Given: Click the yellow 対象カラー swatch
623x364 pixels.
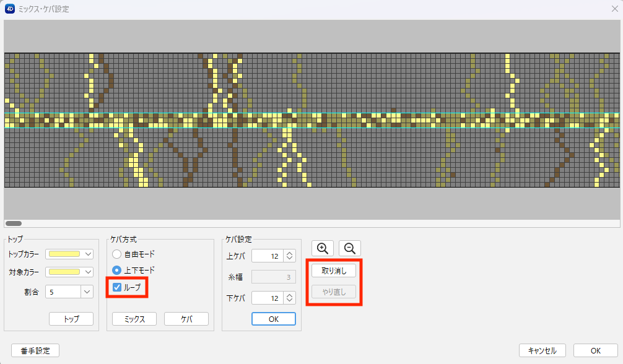Looking at the screenshot, I should pyautogui.click(x=64, y=272).
